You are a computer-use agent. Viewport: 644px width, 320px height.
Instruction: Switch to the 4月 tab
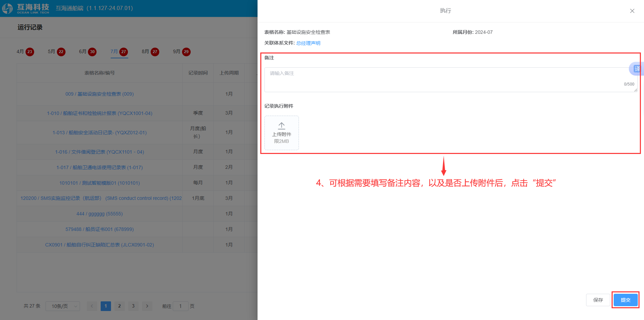coord(25,52)
